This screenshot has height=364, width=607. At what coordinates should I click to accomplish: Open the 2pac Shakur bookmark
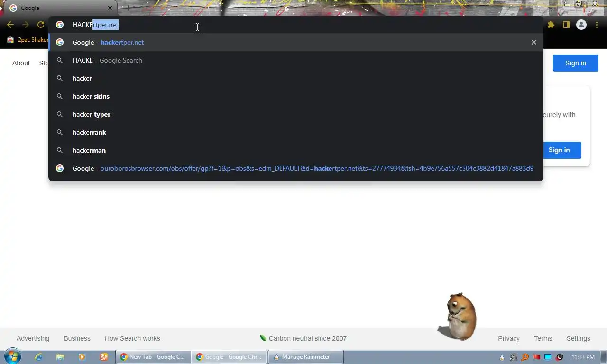tap(28, 40)
